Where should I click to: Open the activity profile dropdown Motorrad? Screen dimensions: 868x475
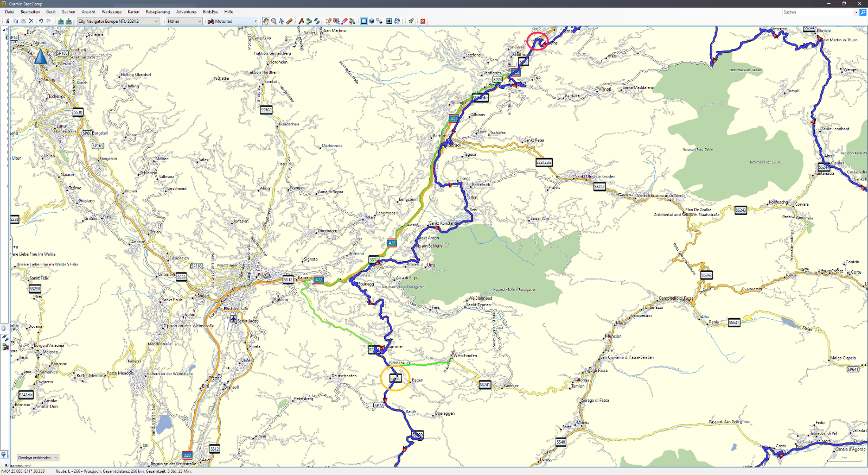click(x=232, y=21)
